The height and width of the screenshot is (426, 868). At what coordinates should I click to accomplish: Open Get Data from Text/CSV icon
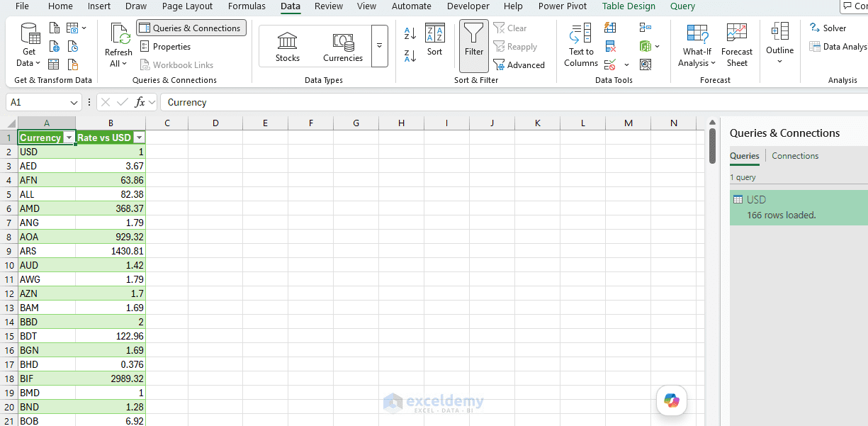pyautogui.click(x=55, y=28)
